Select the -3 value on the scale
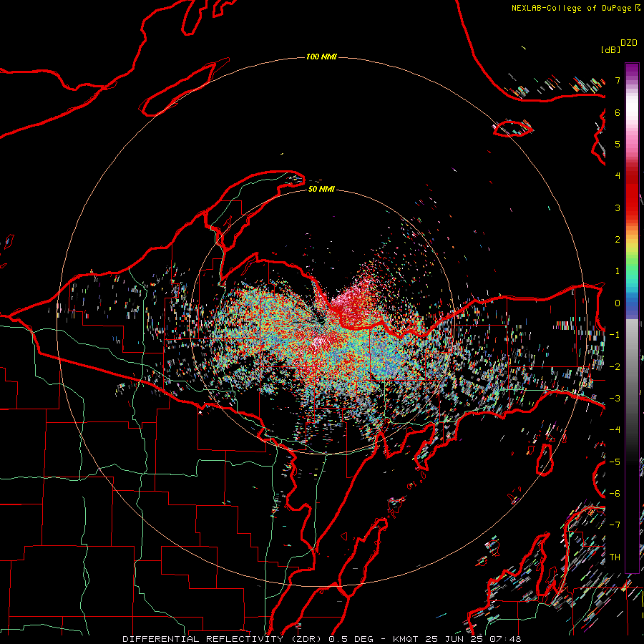 pos(615,399)
